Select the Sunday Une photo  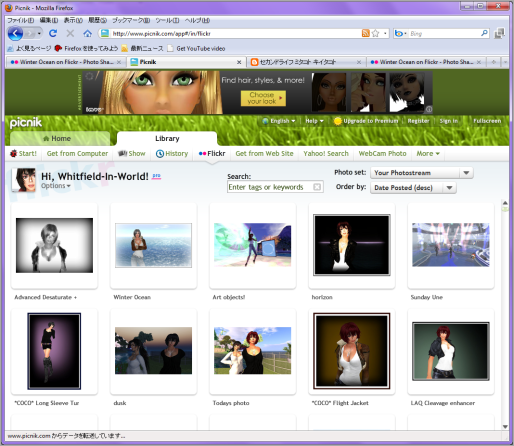tap(451, 245)
